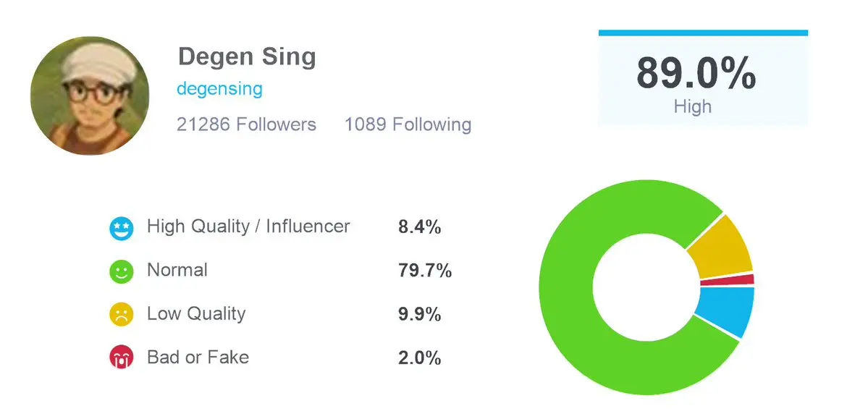Screen dimensions: 868x419
Task: Click the 79.7% Normal percentage value
Action: pos(425,271)
